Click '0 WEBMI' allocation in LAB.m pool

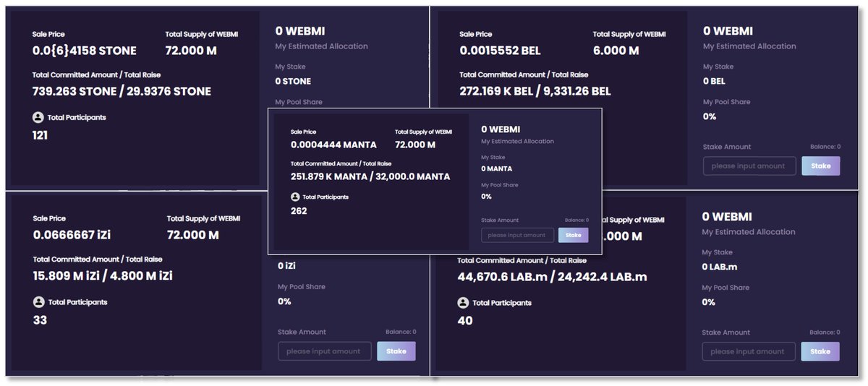[728, 217]
